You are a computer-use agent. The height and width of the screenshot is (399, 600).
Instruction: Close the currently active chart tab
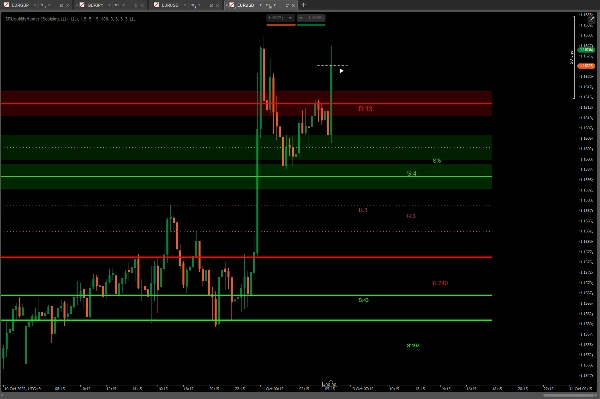[x=293, y=5]
